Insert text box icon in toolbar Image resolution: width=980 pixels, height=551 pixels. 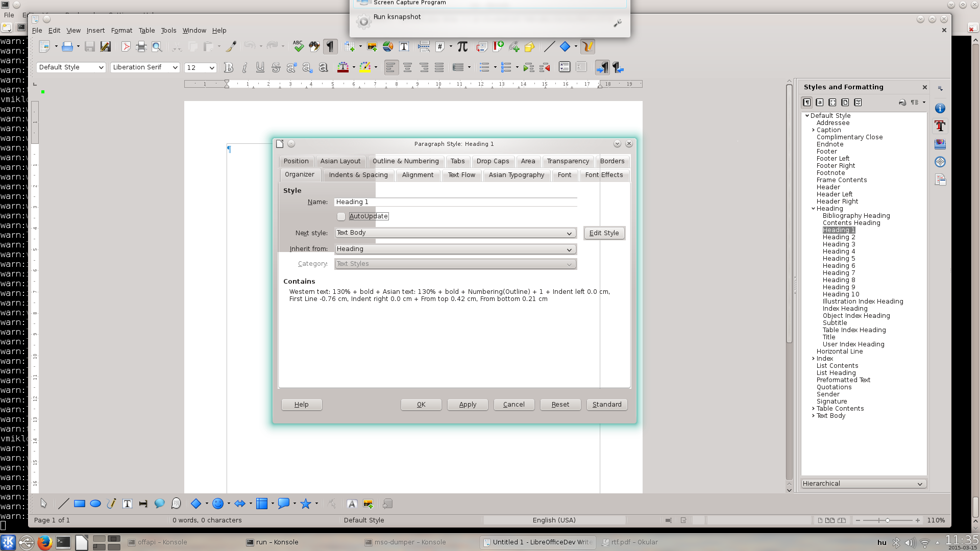[x=404, y=47]
